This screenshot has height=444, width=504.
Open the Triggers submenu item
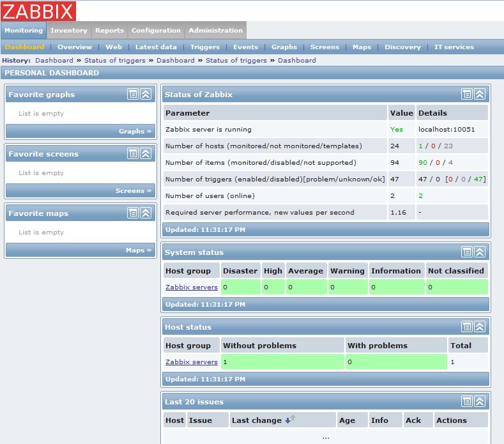tap(205, 47)
